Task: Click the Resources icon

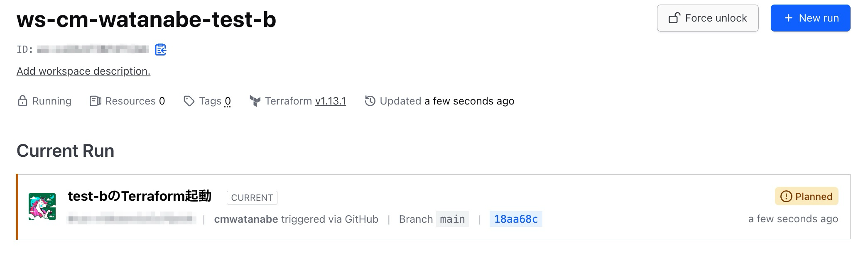Action: 95,101
